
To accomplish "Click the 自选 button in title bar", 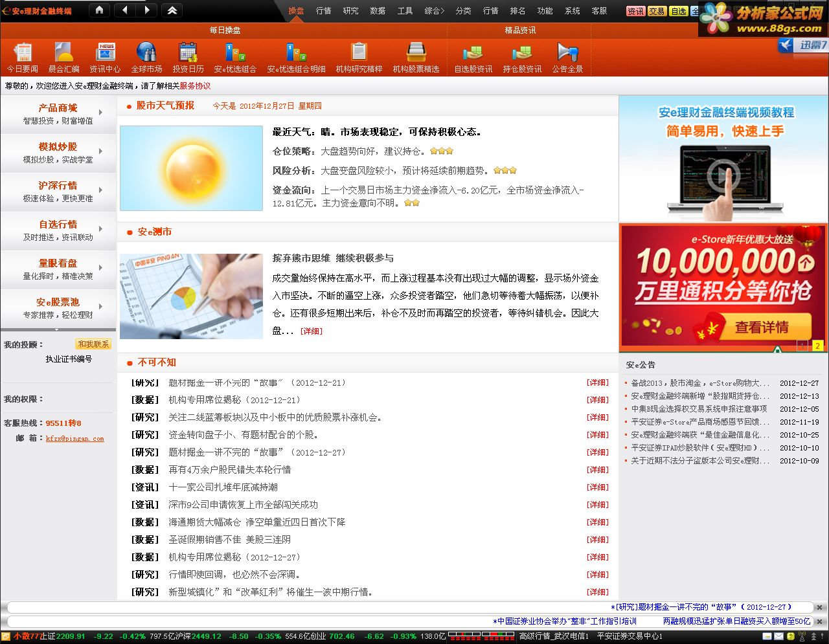I will (x=678, y=11).
